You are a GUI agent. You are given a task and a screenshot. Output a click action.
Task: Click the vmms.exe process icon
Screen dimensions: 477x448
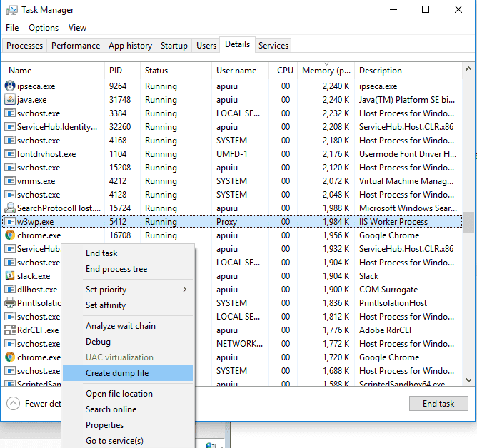point(11,181)
